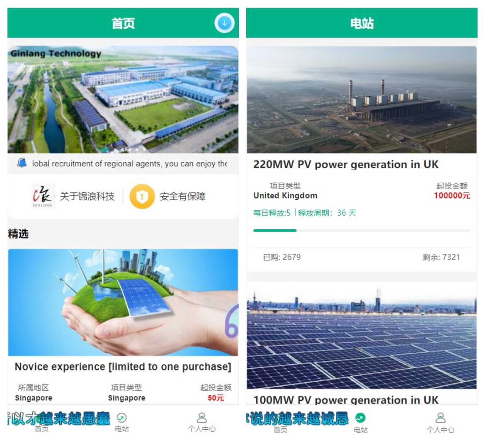Open the left-screen 个人中心 profile icon
The width and height of the screenshot is (485, 448).
202,418
